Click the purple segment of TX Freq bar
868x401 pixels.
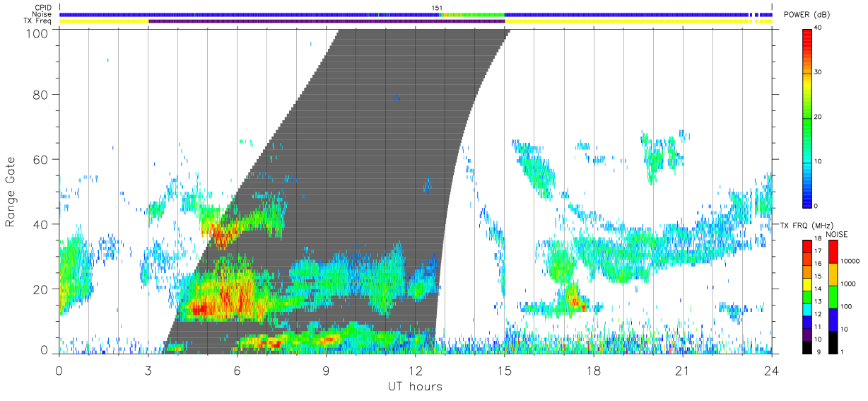(x=327, y=21)
